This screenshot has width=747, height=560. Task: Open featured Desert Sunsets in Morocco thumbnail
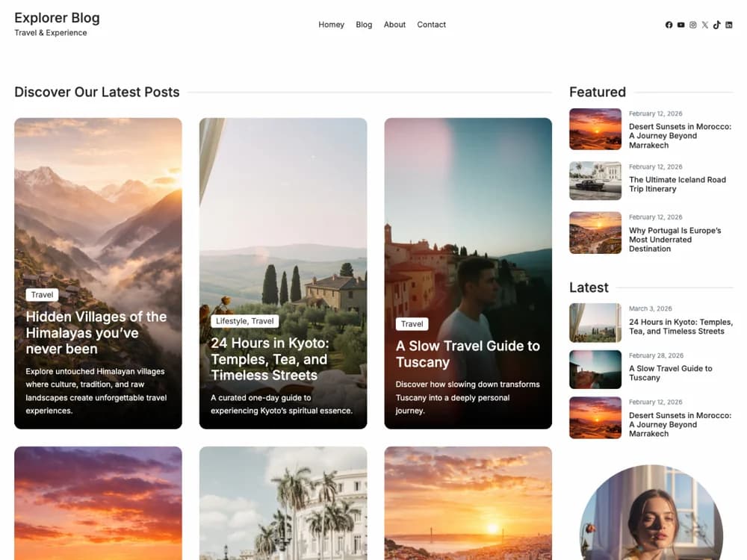click(595, 129)
